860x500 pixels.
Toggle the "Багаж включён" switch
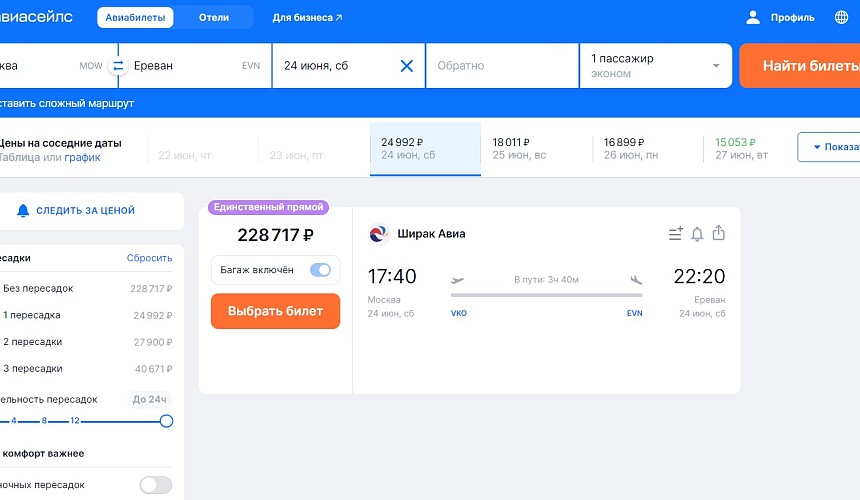(x=320, y=270)
